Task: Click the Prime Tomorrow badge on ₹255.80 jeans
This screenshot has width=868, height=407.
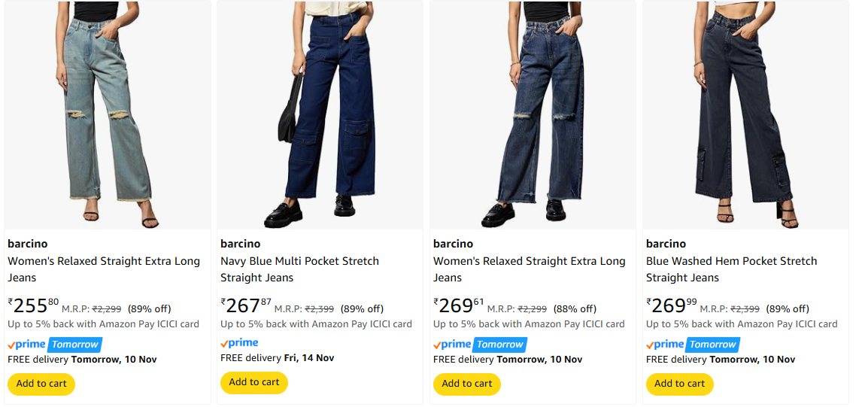Action: click(x=54, y=345)
